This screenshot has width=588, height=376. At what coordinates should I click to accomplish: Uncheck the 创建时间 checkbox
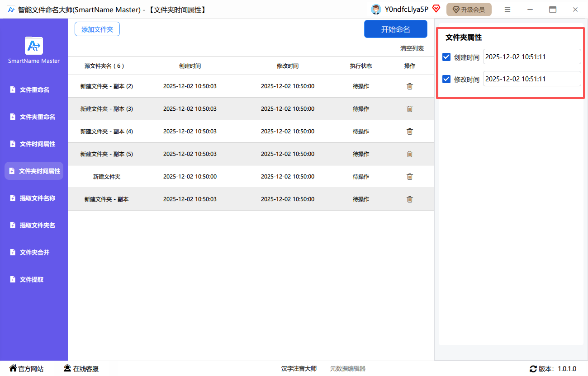446,57
